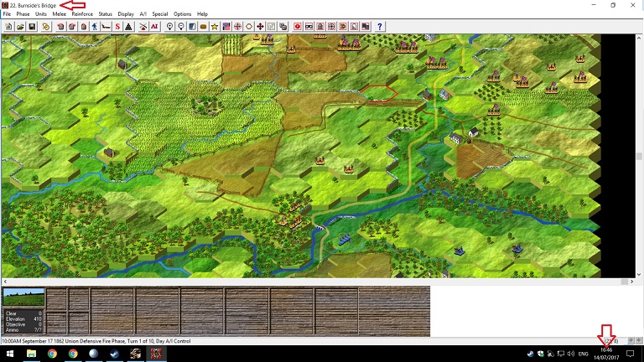Click the binoculars toolbar icon
Viewport: 644px width, 362px height.
[309, 27]
